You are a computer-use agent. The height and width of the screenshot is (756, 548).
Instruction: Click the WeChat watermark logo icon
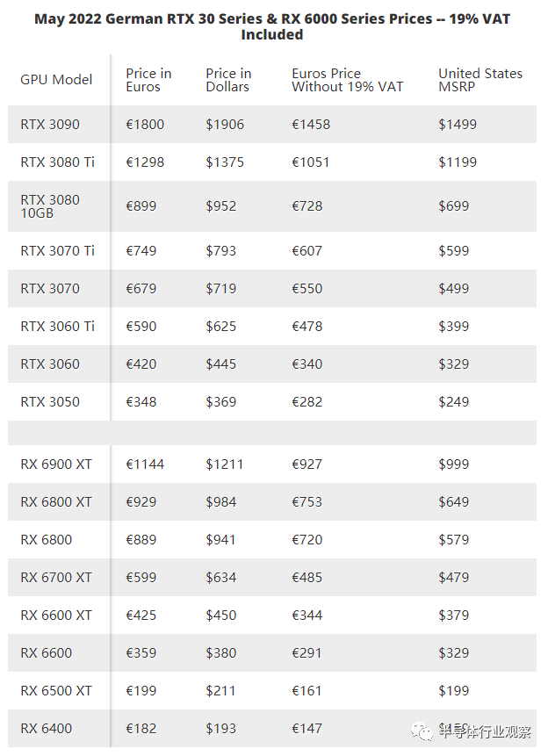pyautogui.click(x=422, y=732)
